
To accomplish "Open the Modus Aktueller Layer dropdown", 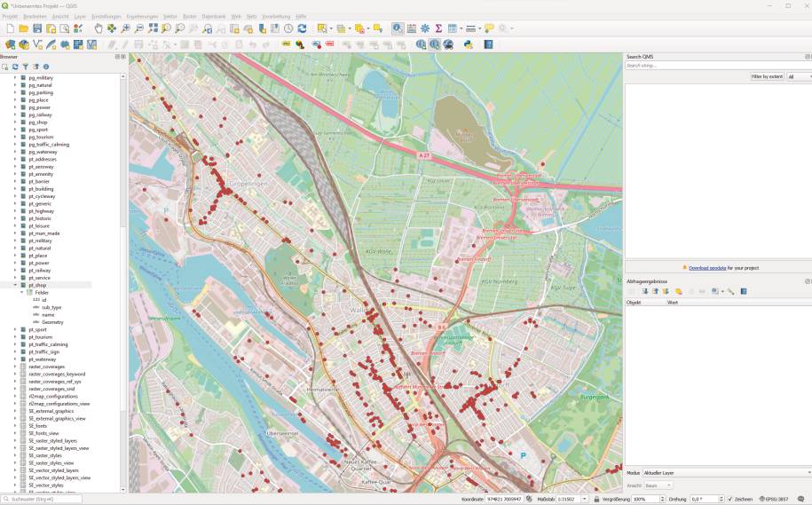I will 727,473.
